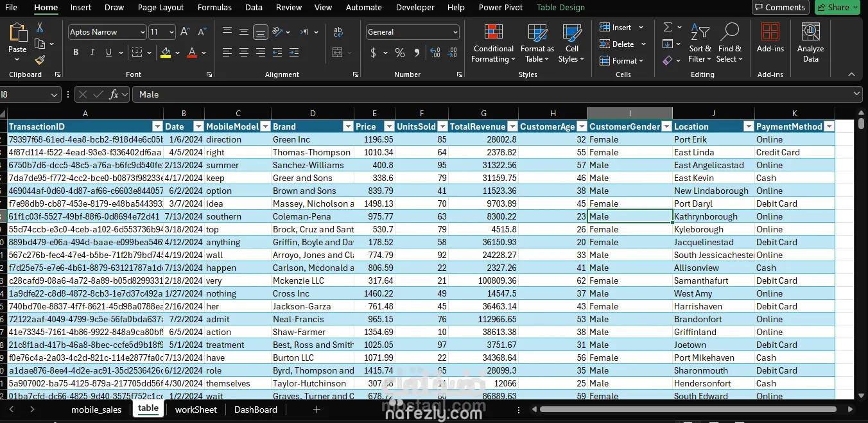Click the Clear eraser icon
The image size is (868, 423).
point(668,60)
